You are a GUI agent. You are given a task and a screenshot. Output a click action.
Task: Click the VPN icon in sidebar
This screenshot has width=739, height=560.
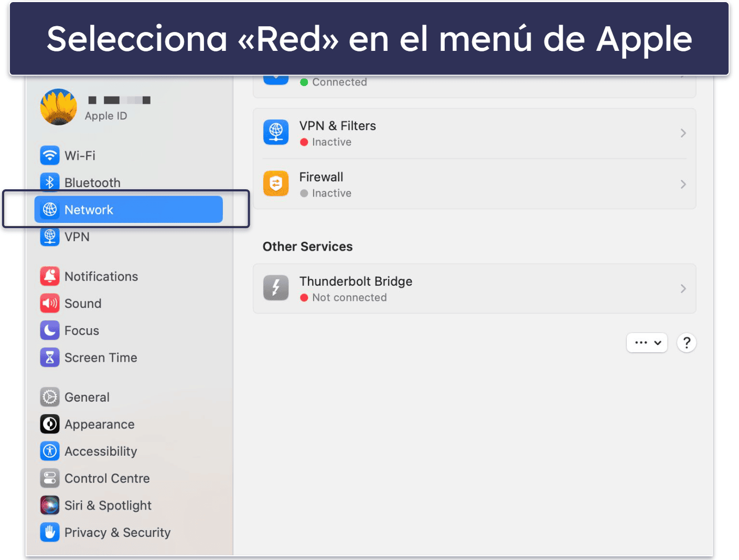[x=50, y=236]
